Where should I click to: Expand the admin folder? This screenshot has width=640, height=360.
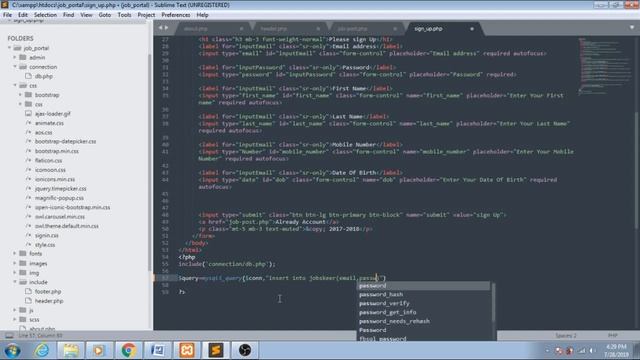pyautogui.click(x=15, y=58)
